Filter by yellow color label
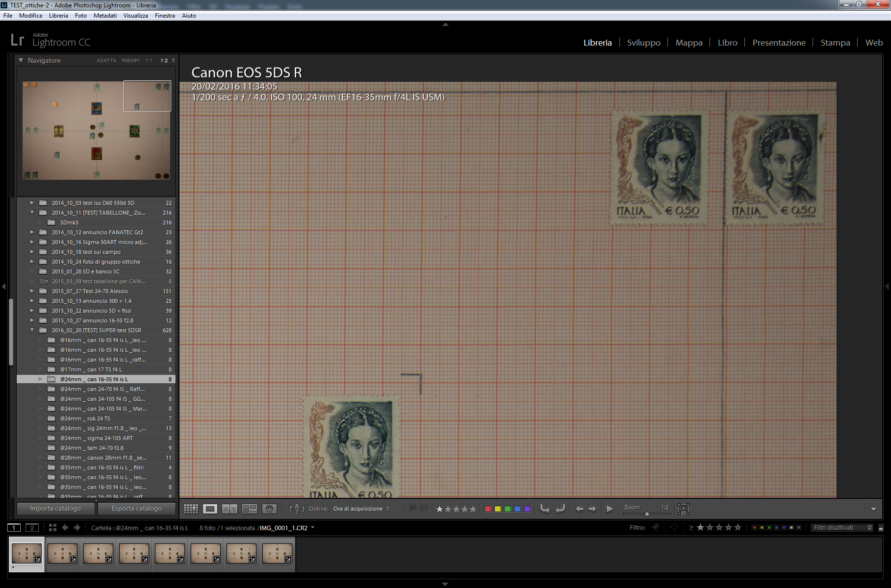 tap(762, 528)
